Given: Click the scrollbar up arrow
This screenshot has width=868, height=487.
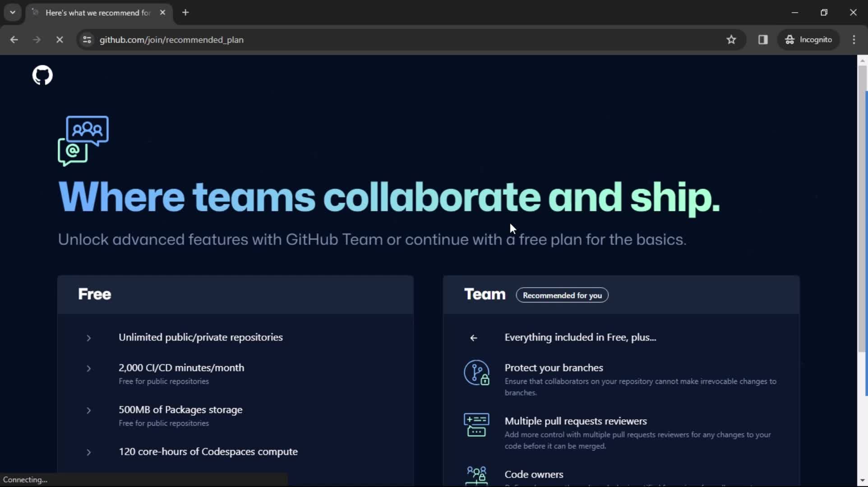Looking at the screenshot, I should [x=862, y=60].
